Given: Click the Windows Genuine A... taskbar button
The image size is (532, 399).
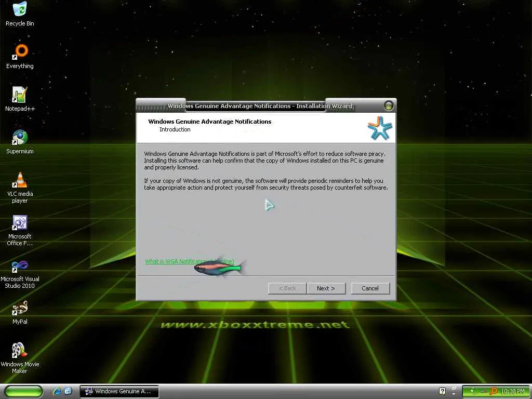Looking at the screenshot, I should coord(119,391).
